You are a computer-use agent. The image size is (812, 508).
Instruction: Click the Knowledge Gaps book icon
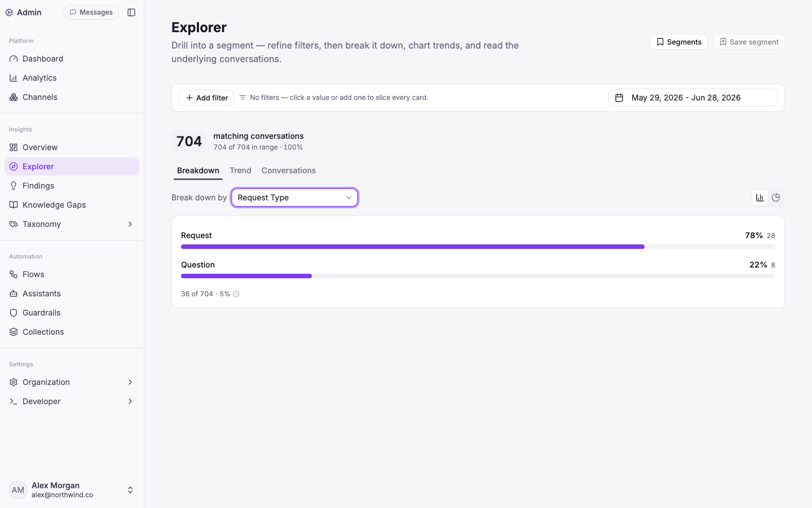pyautogui.click(x=14, y=205)
